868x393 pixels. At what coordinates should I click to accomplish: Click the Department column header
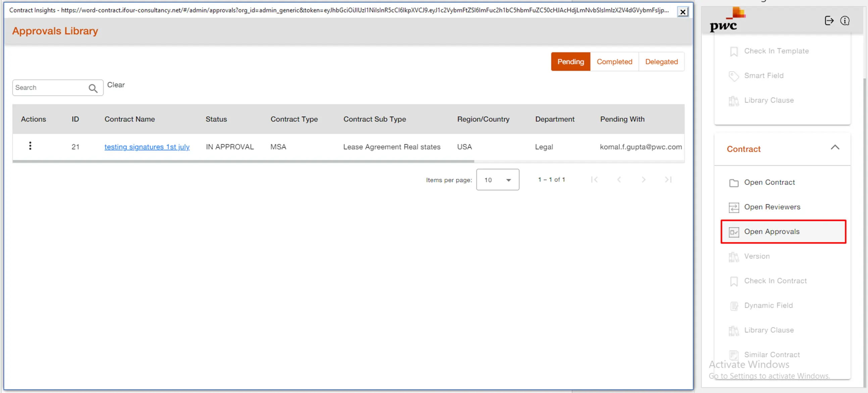click(x=555, y=119)
